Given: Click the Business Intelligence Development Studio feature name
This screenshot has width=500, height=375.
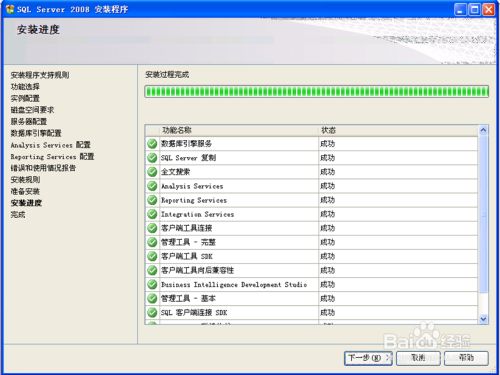Looking at the screenshot, I should (234, 284).
